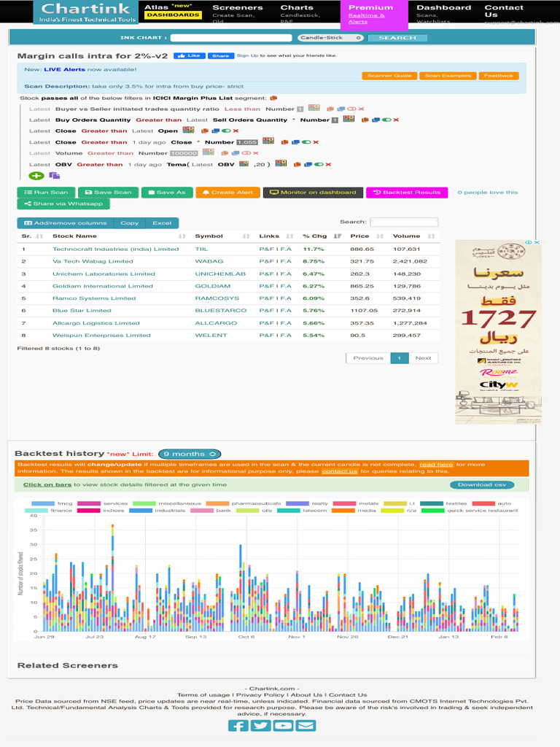The image size is (560, 747).
Task: Open calculator icon at end of OBV Tema row
Action: tap(281, 163)
